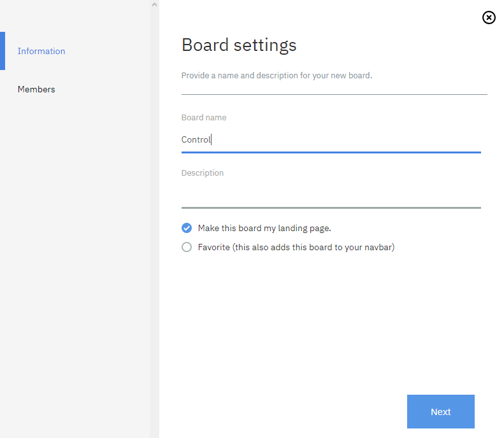This screenshot has height=438, width=504.
Task: Click the Board settings heading
Action: coord(239,45)
